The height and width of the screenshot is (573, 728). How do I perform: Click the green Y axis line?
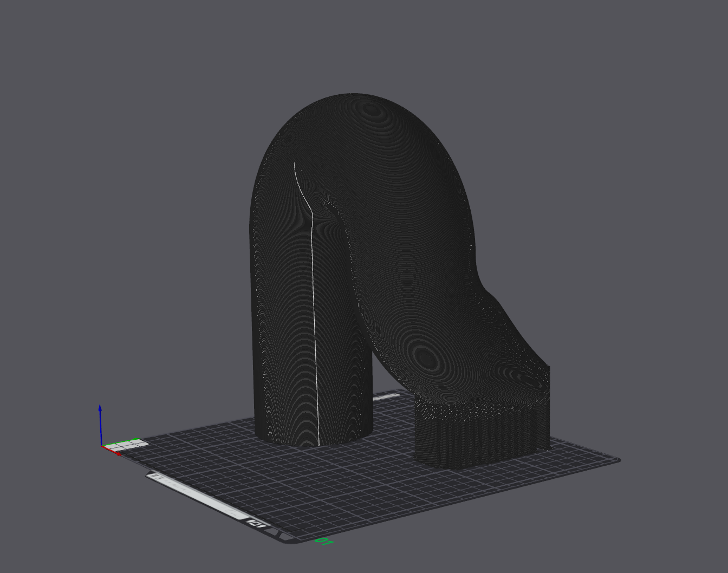tap(121, 442)
